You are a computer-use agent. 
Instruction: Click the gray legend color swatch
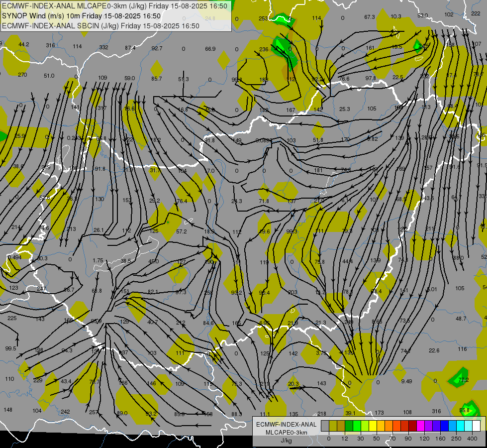325,426
